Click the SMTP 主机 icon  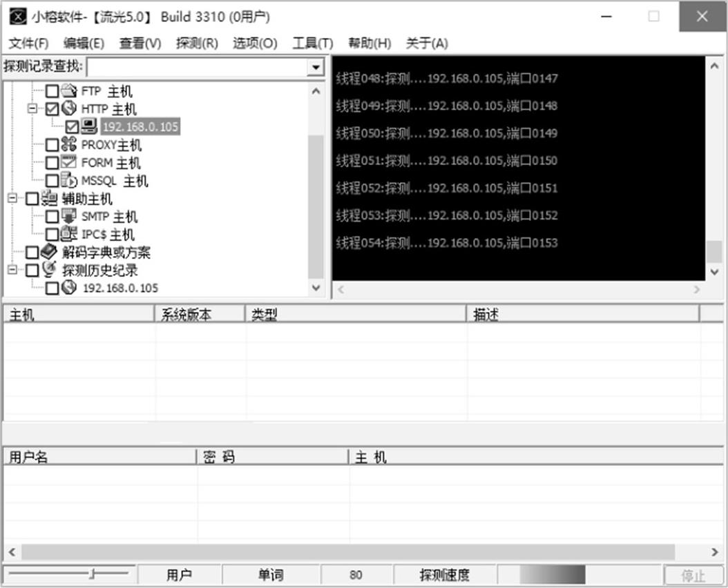point(68,216)
